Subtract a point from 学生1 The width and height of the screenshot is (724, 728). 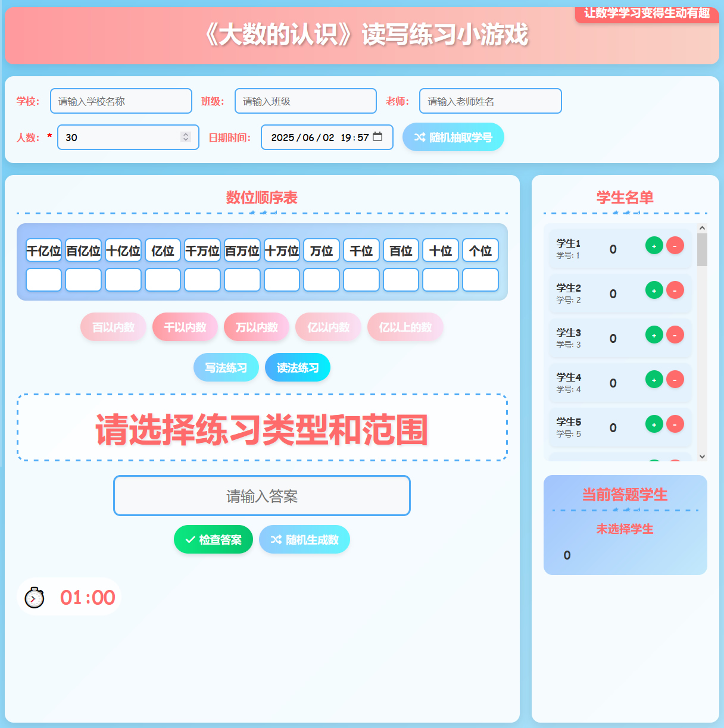pyautogui.click(x=675, y=245)
